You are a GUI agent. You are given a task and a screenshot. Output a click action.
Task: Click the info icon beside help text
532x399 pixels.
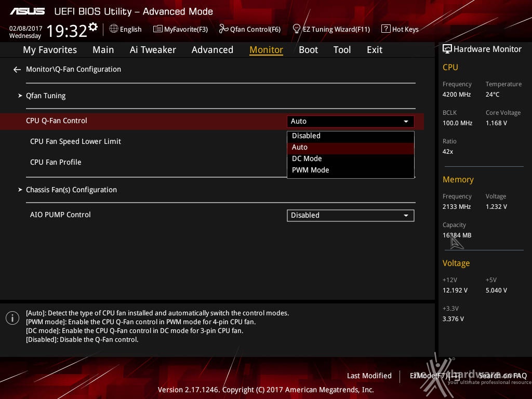(12, 318)
